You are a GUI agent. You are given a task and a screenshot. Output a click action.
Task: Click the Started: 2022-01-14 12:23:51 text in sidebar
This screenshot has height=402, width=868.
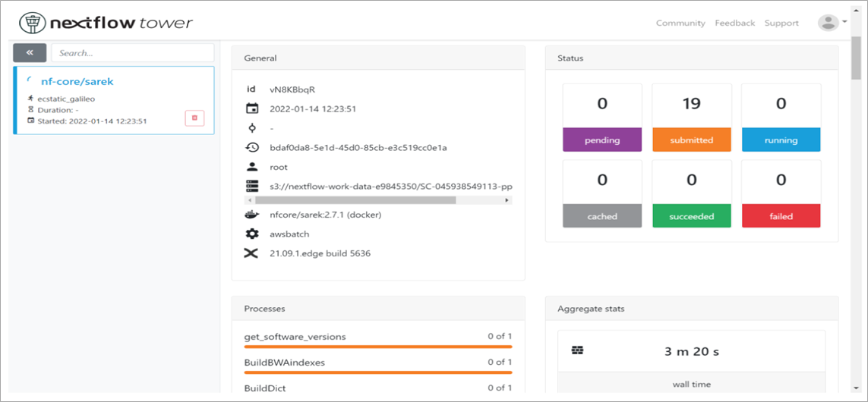pyautogui.click(x=92, y=121)
